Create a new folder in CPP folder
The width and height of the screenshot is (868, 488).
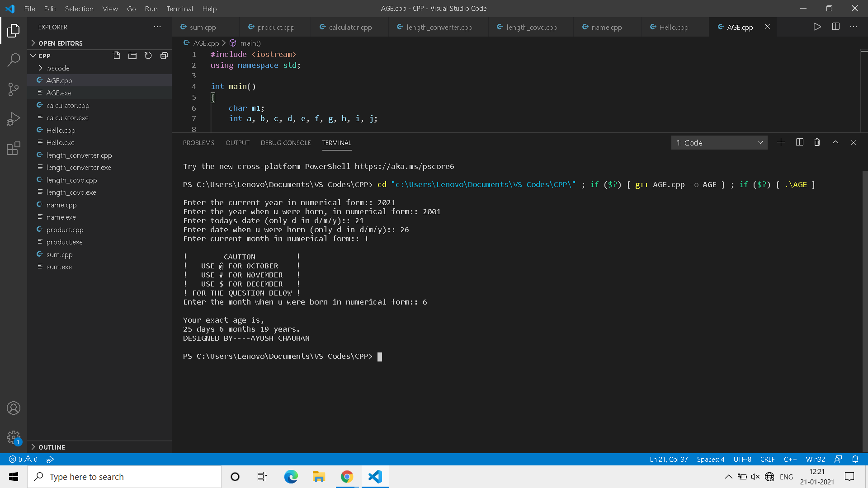[x=132, y=56]
